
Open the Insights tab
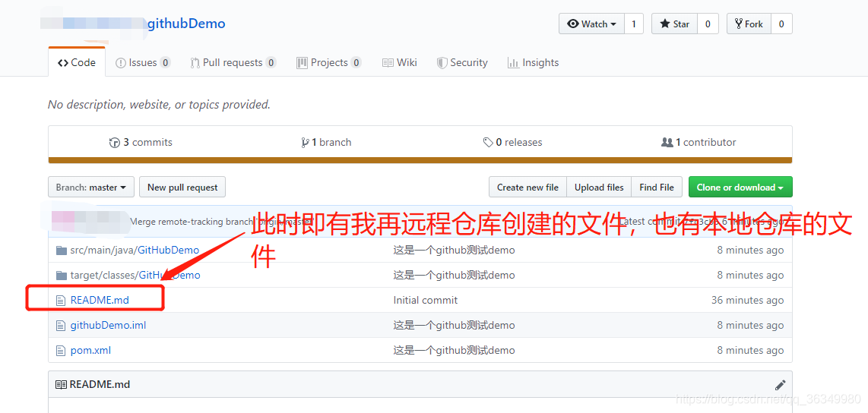533,62
